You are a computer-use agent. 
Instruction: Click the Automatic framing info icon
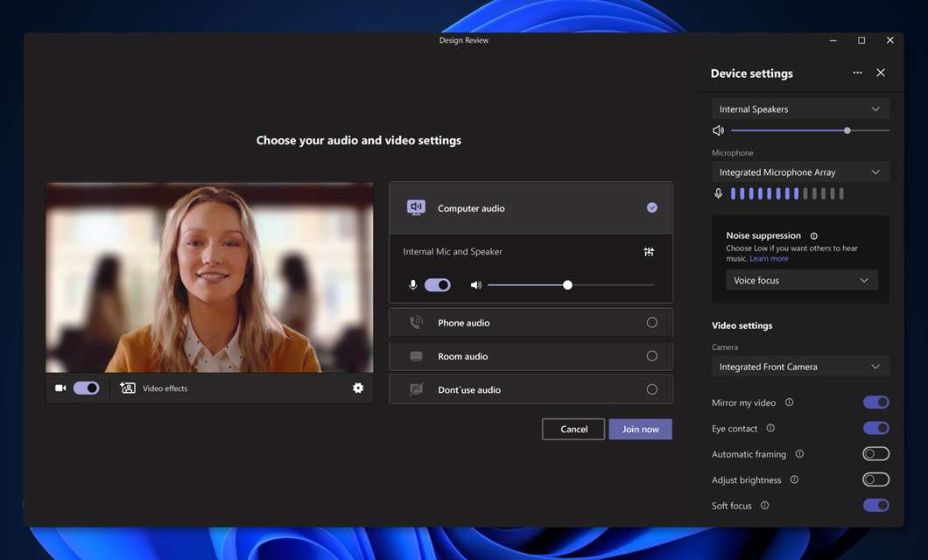(799, 454)
